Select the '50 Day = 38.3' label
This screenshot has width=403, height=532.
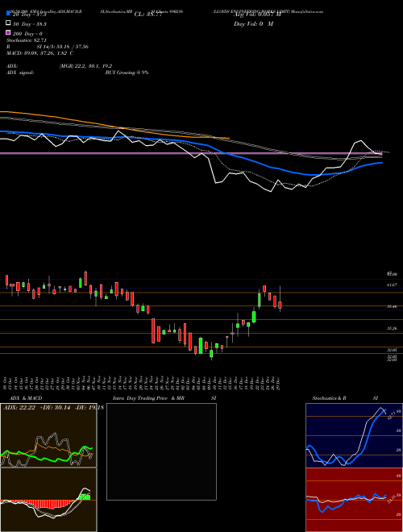(x=30, y=24)
